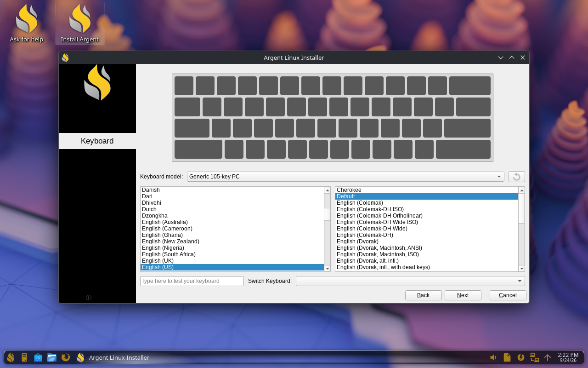Screen dimensions: 588x368
Task: Launch the web browser icon in taskbar
Action: click(66, 357)
